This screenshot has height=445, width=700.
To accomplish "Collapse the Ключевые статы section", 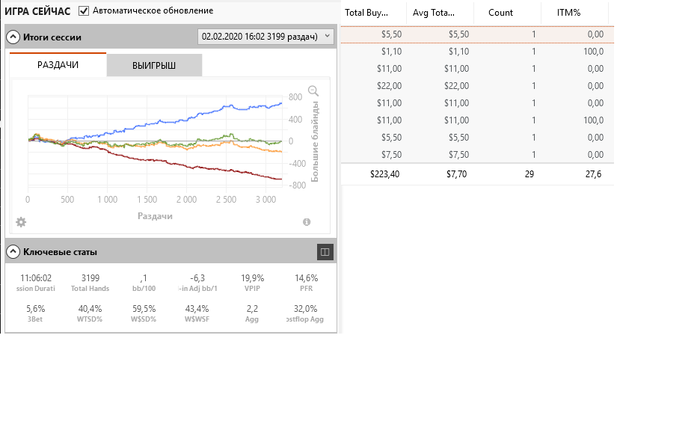I will click(13, 252).
